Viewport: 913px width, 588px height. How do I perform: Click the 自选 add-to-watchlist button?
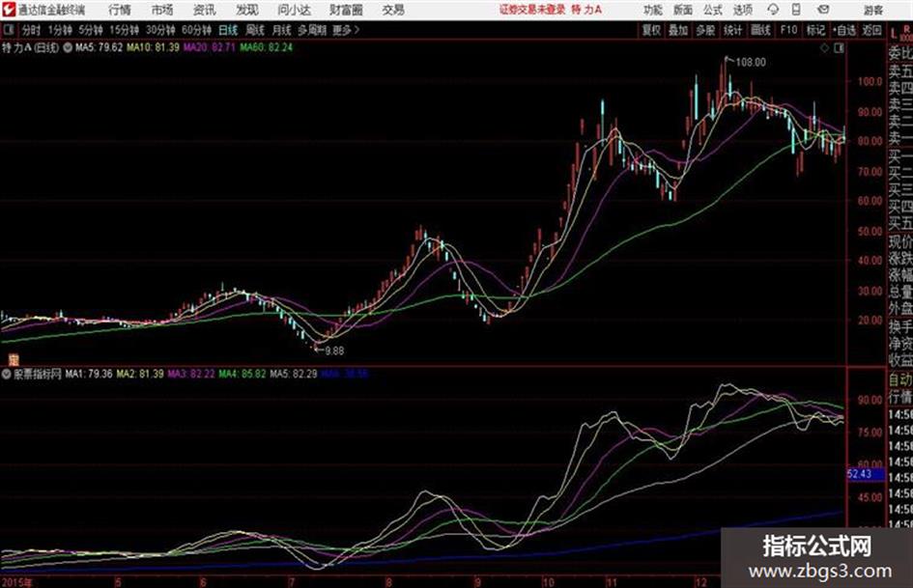tap(844, 30)
